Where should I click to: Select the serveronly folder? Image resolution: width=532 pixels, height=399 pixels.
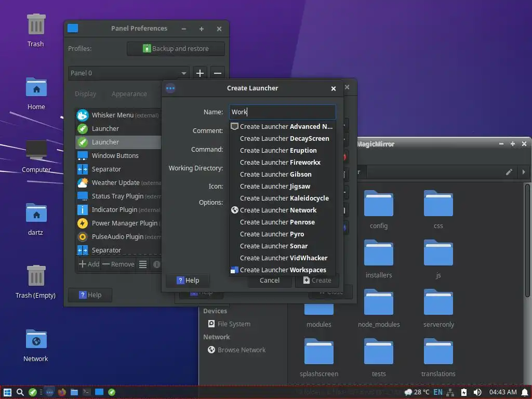point(438,309)
